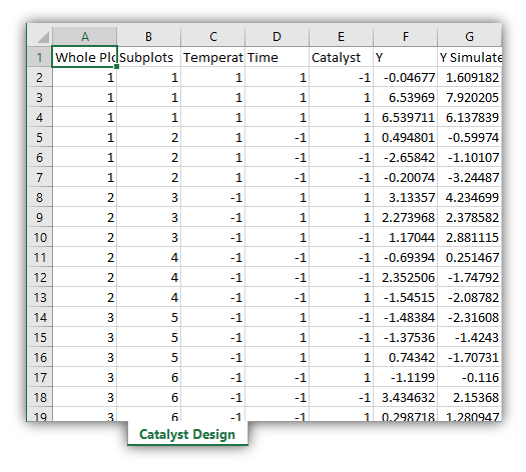Click cell with value -1.70731
The height and width of the screenshot is (472, 526).
[470, 358]
